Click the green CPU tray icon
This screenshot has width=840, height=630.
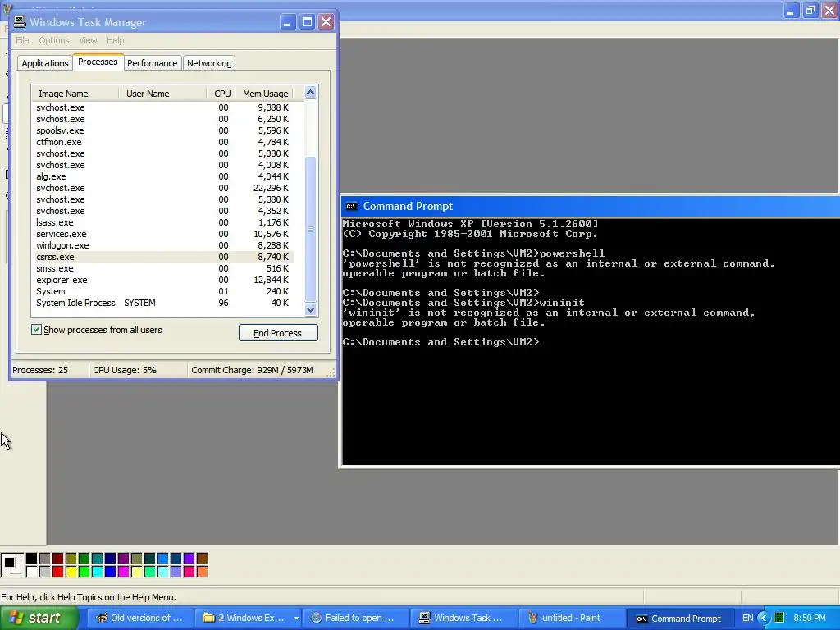[779, 618]
